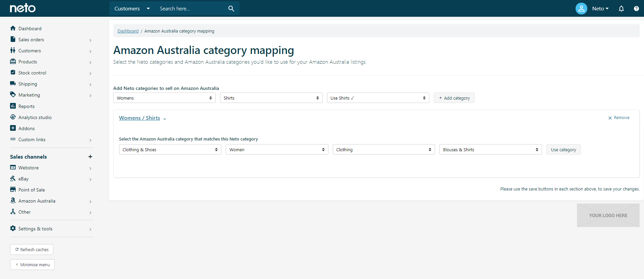Screen dimensions: 644x279
Task: Open Dashboard in the sidebar
Action: click(x=30, y=29)
